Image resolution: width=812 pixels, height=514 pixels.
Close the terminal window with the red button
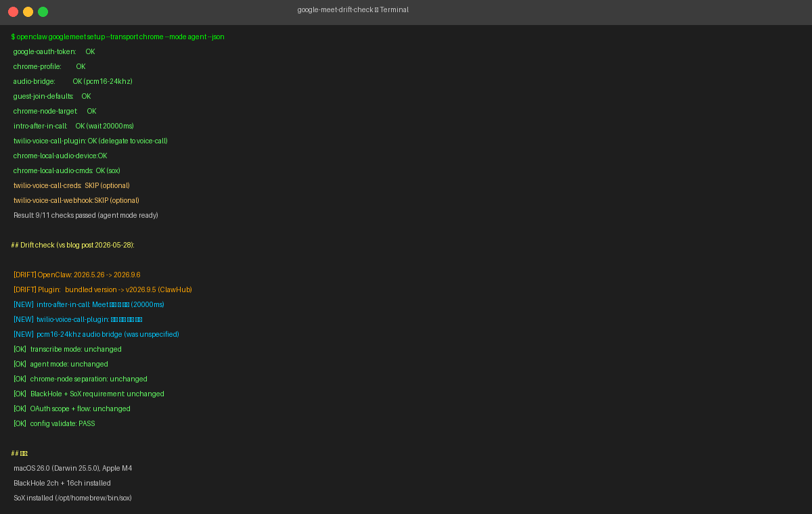tap(13, 11)
